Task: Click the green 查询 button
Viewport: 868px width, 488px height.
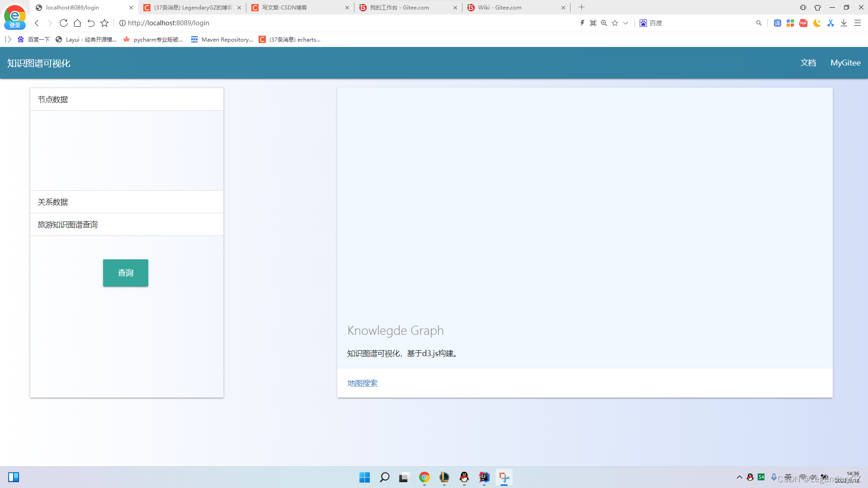Action: click(126, 273)
